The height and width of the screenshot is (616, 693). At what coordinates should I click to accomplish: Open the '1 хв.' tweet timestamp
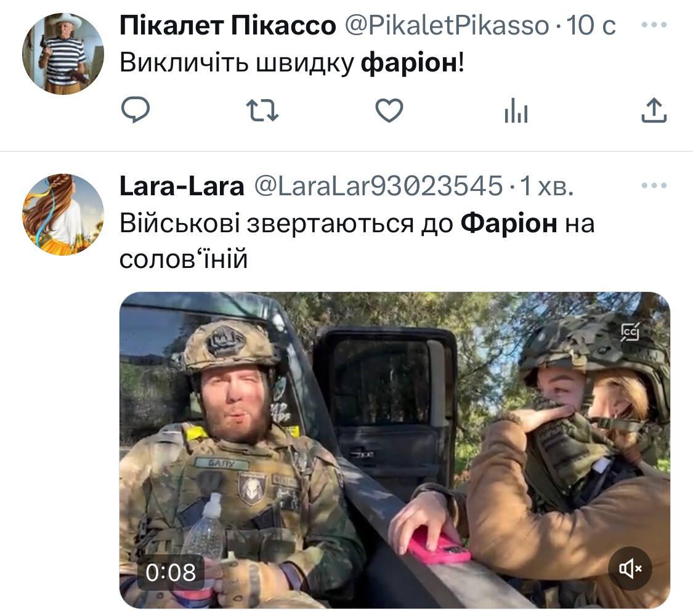coord(546,185)
